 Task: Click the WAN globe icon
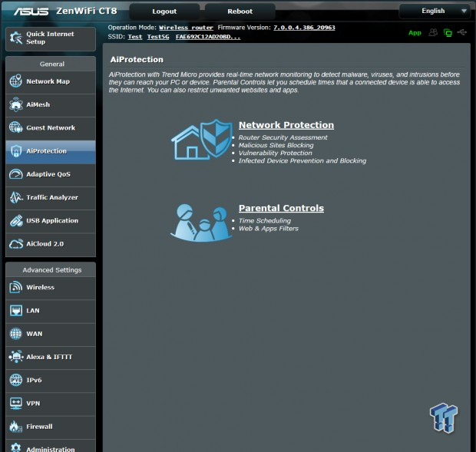click(x=16, y=334)
